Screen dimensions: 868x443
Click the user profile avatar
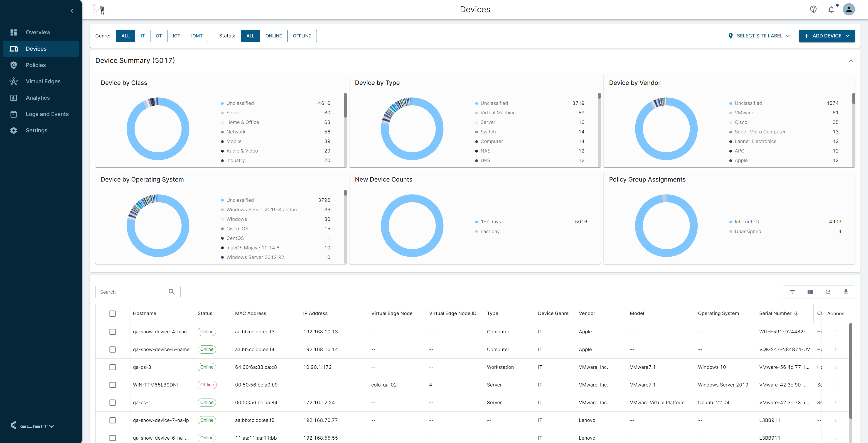pos(849,10)
